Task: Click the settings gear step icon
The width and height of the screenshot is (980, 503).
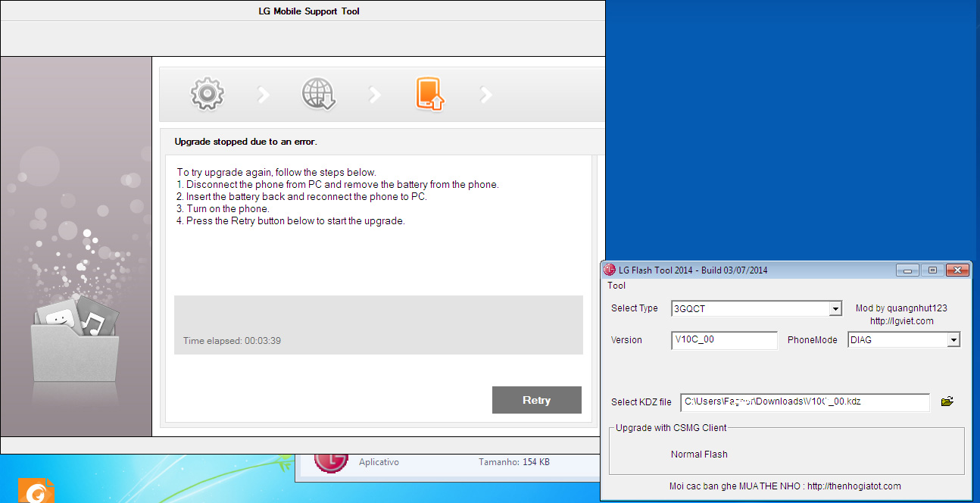Action: click(207, 94)
